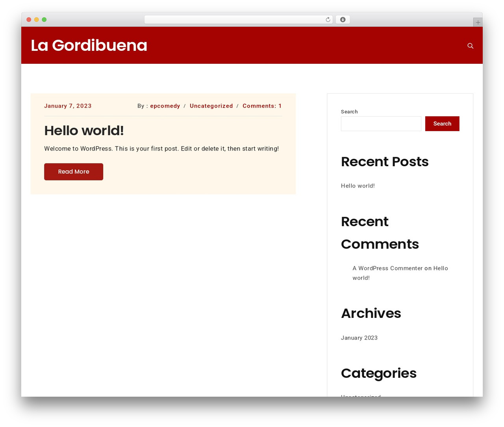Open the January 7, 2023 post date link

(x=68, y=106)
